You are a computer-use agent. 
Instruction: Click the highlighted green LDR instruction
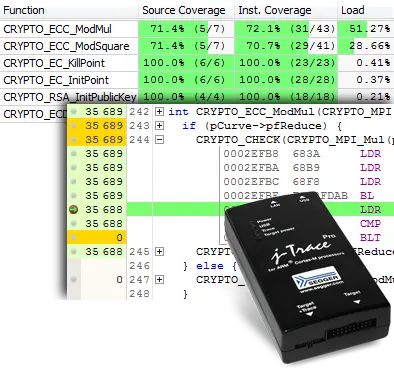370,210
